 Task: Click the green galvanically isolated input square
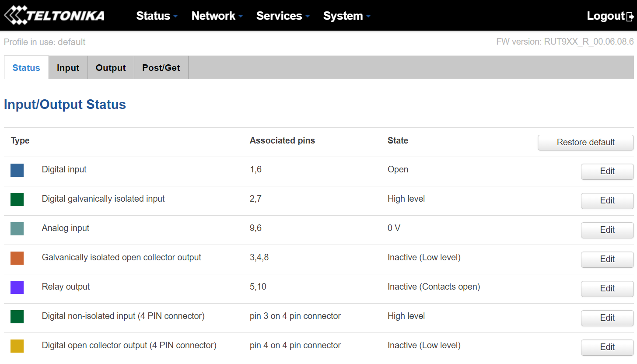(x=17, y=199)
